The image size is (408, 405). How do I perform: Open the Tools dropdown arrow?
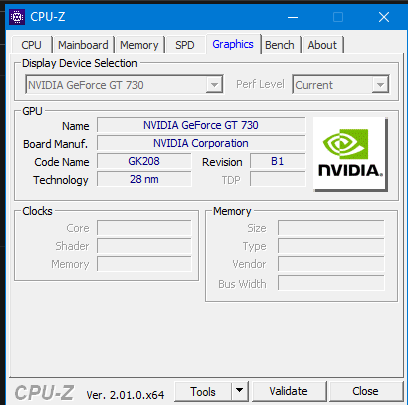pyautogui.click(x=239, y=391)
